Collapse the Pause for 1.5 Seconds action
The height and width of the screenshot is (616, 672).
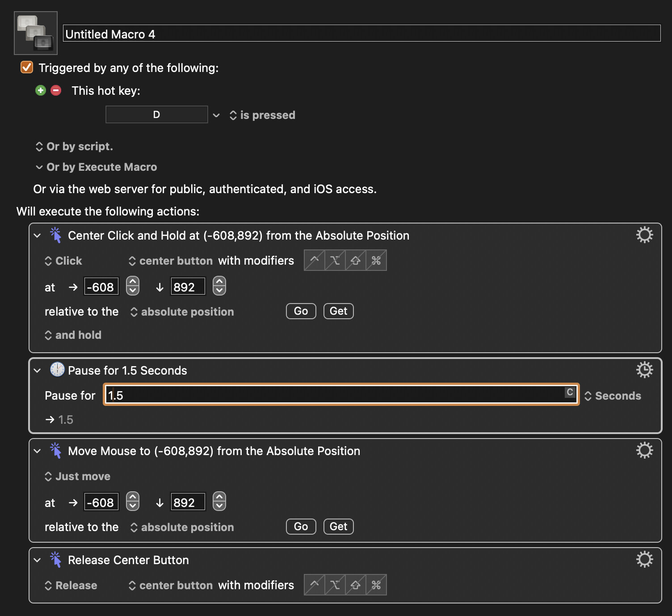pyautogui.click(x=38, y=371)
